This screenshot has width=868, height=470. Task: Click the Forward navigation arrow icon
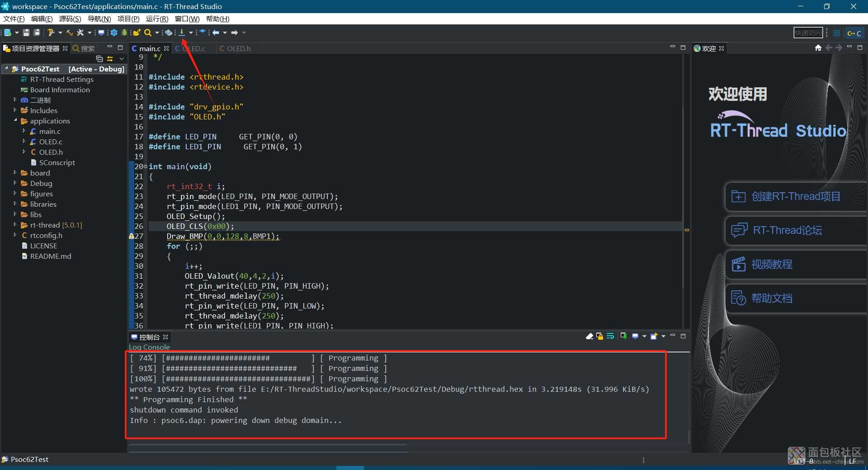click(234, 33)
